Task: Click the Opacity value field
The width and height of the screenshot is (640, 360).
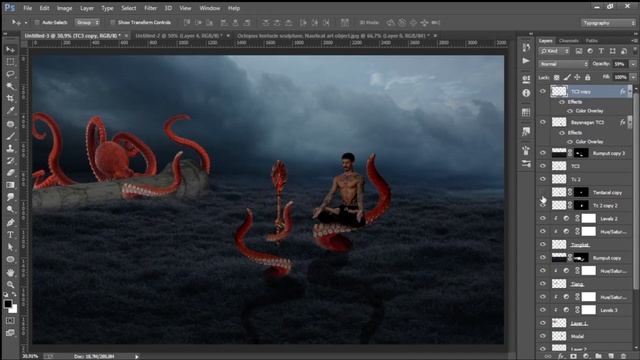Action: tap(620, 64)
